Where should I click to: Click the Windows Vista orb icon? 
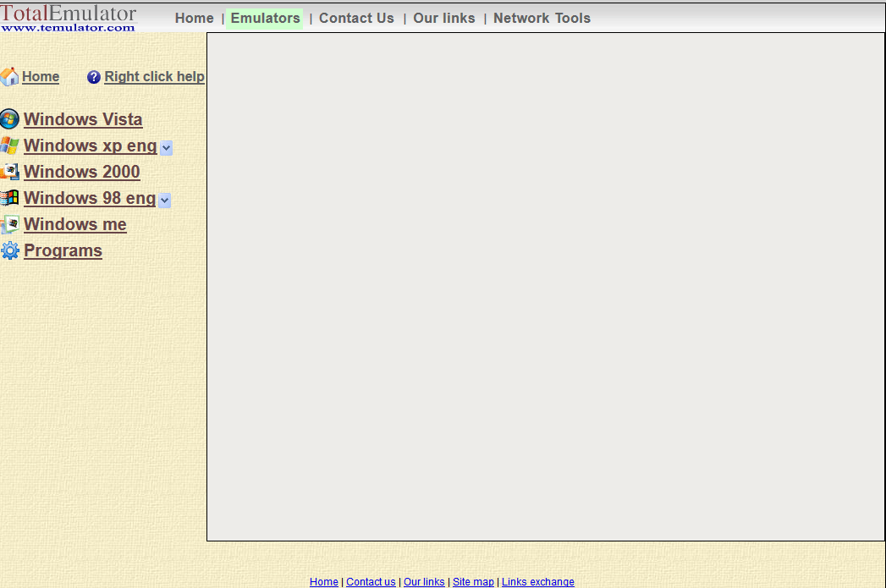pyautogui.click(x=9, y=119)
